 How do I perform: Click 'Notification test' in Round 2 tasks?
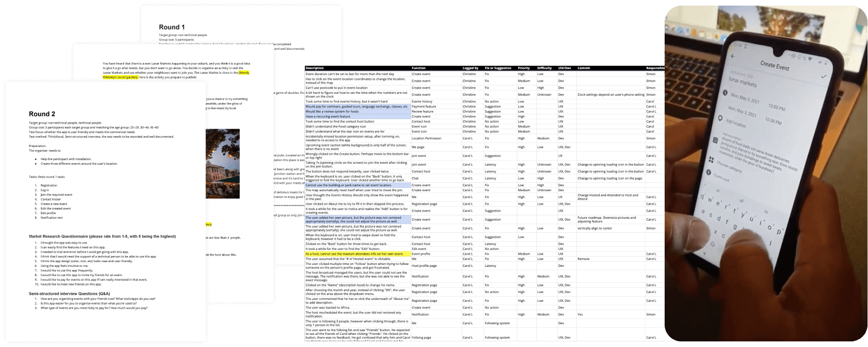pyautogui.click(x=51, y=217)
